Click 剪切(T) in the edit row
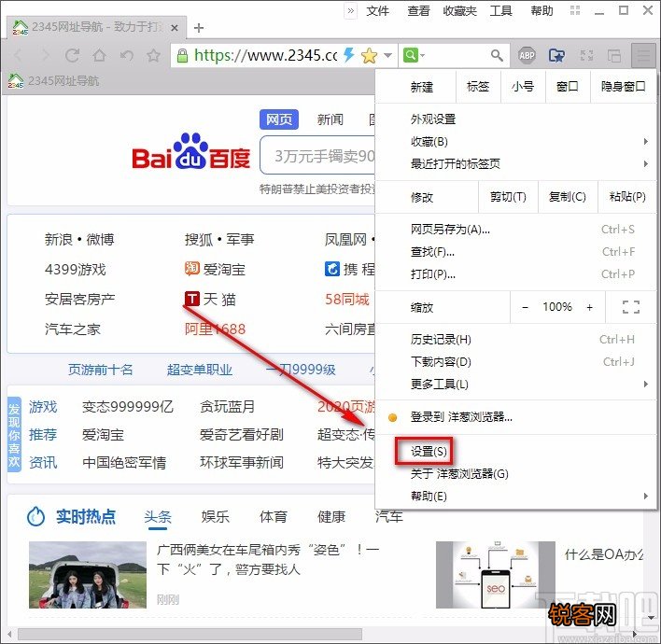 click(x=508, y=197)
